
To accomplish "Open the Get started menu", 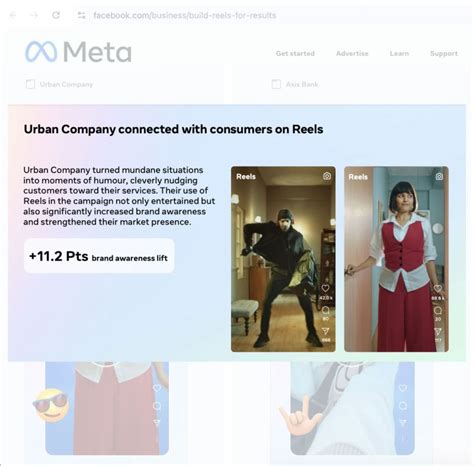I will click(295, 53).
